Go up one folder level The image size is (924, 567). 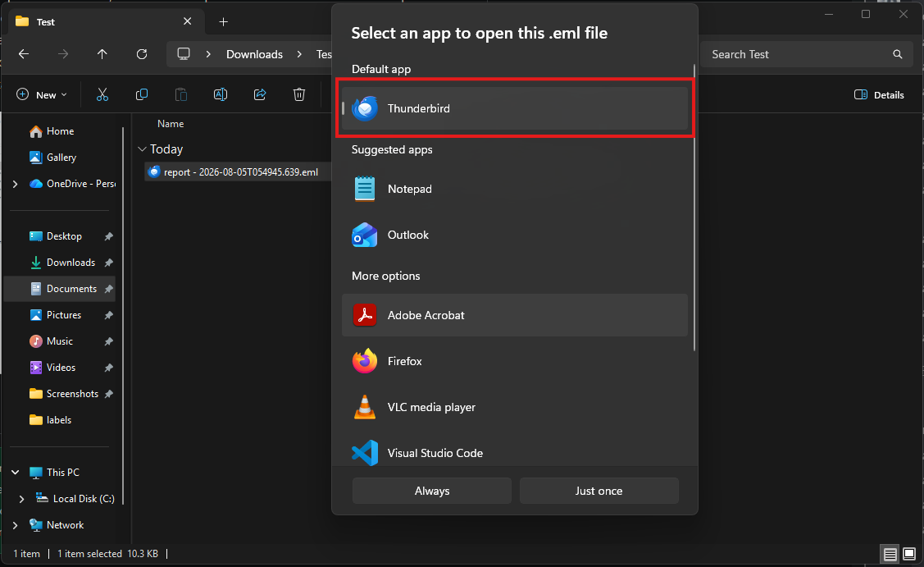coord(102,54)
